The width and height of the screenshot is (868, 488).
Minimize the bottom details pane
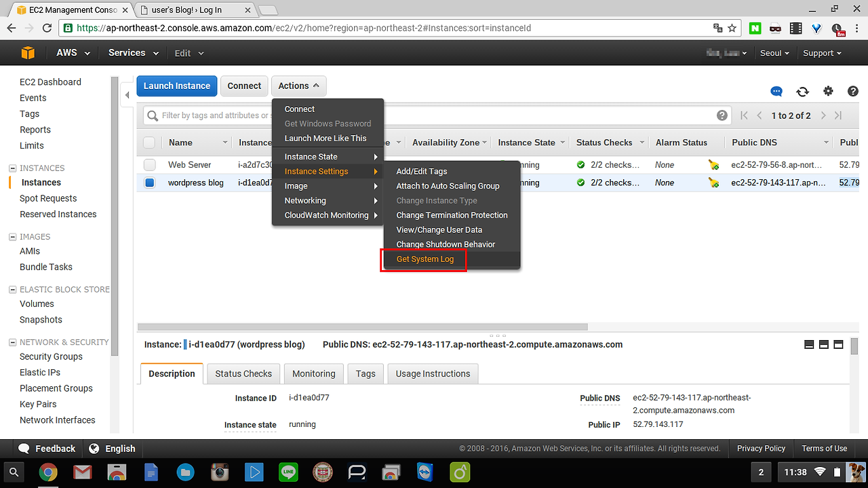point(809,345)
